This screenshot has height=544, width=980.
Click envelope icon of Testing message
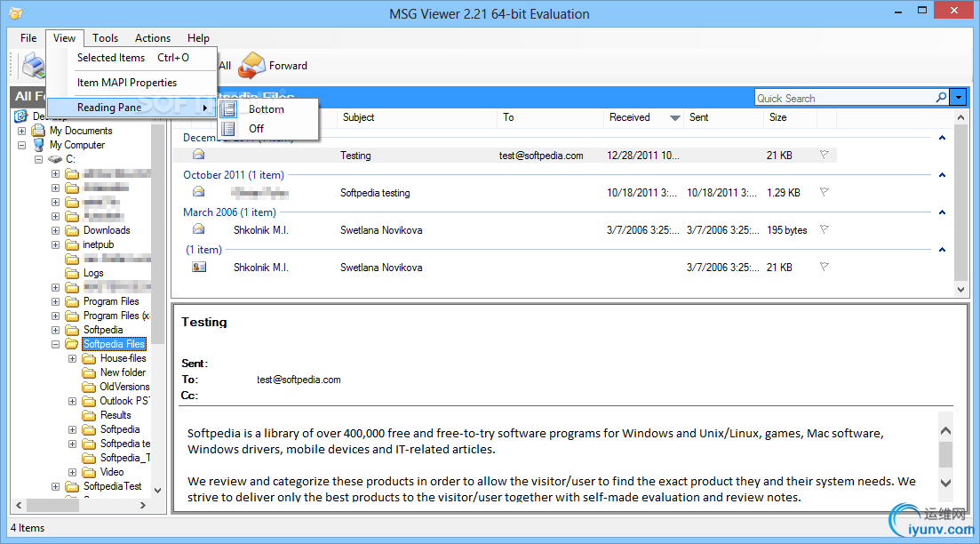(199, 155)
